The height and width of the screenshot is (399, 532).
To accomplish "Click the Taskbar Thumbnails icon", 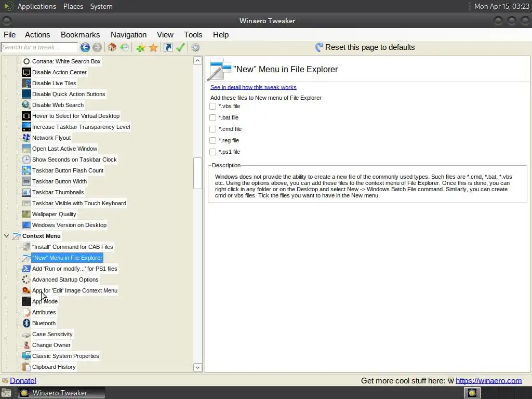I will (26, 192).
